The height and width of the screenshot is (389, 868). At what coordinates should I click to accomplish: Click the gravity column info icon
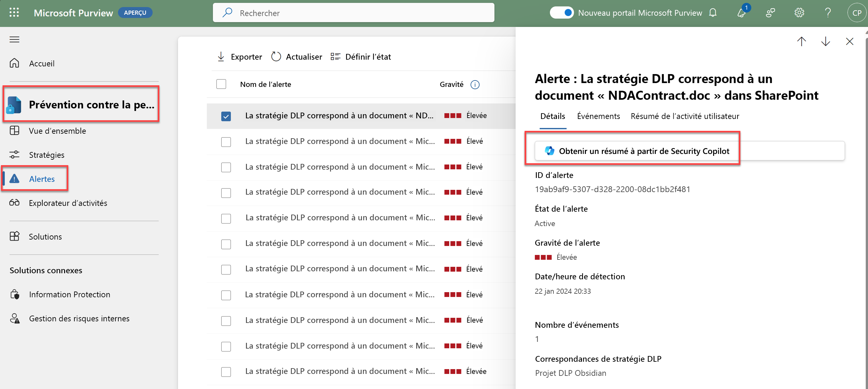(x=475, y=85)
